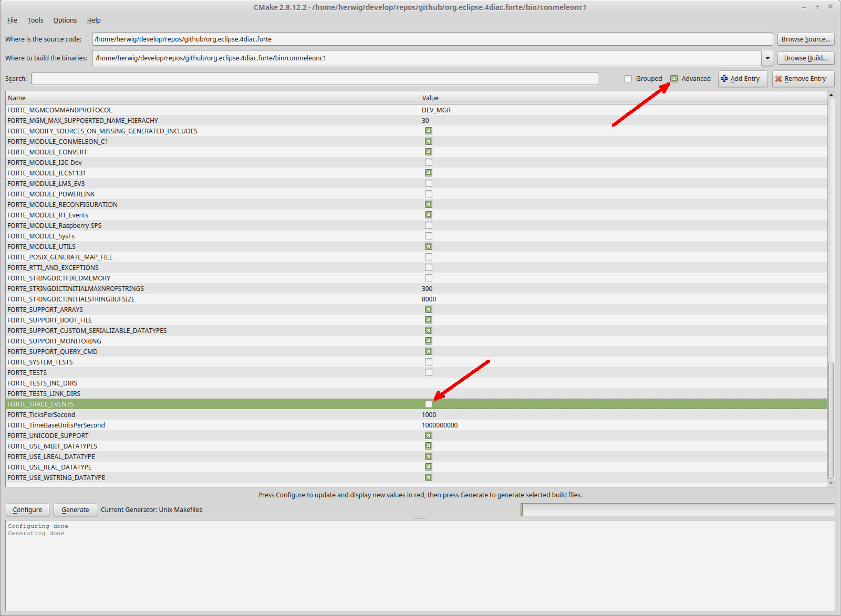Check the FORTE_TRACE_EVENTS checkbox
The width and height of the screenshot is (841, 616).
coord(429,404)
